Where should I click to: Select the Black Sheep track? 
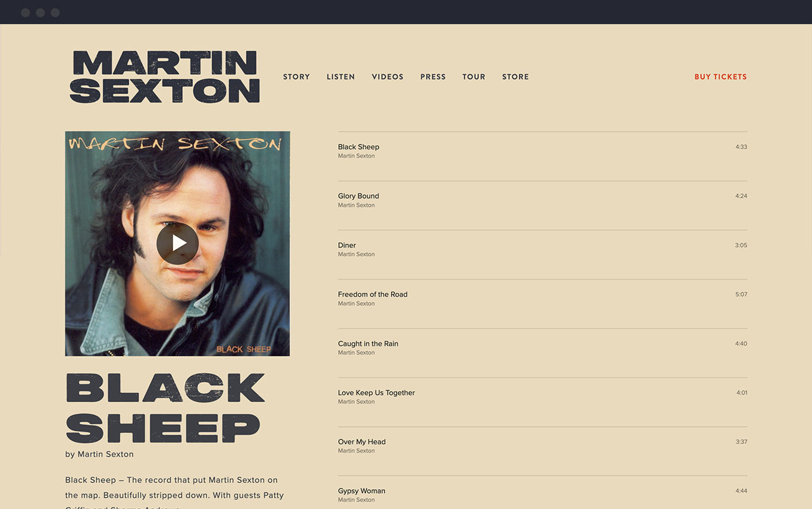tap(542, 157)
